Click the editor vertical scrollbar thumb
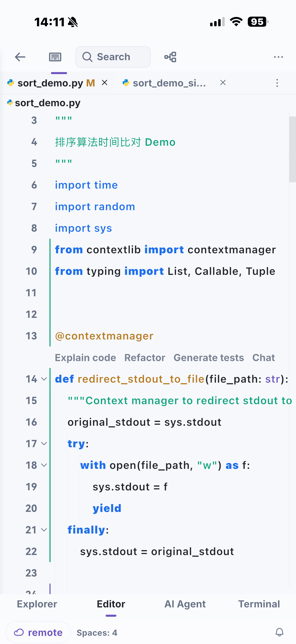 tap(292, 149)
